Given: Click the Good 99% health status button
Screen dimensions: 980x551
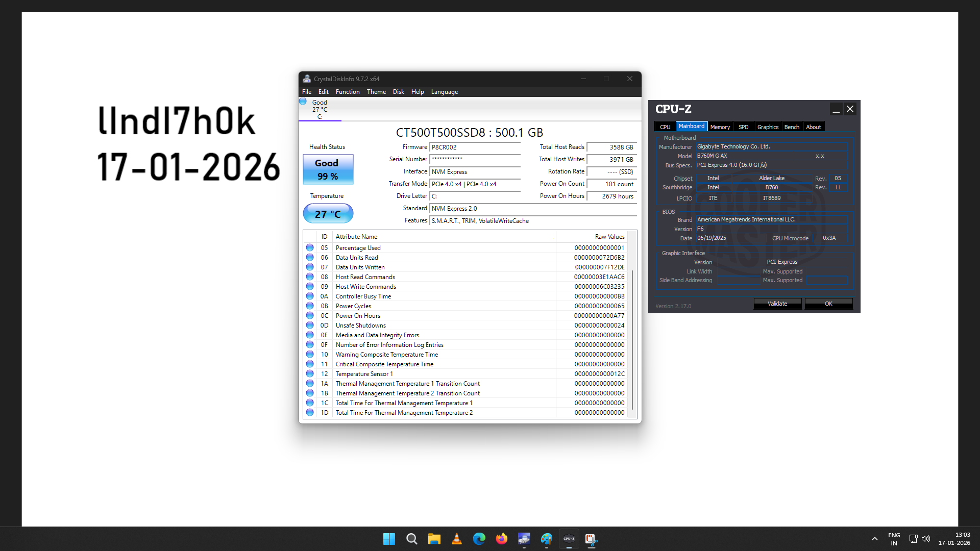Looking at the screenshot, I should pyautogui.click(x=328, y=169).
